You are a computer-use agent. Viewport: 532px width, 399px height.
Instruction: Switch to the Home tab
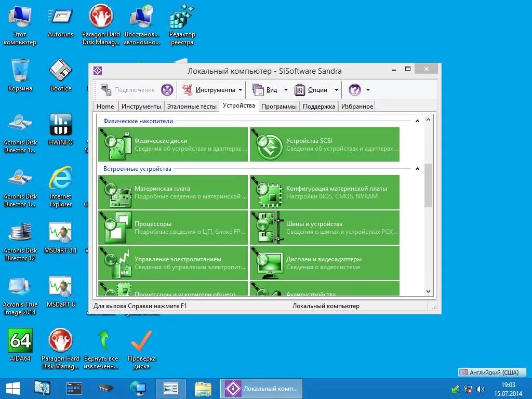105,107
